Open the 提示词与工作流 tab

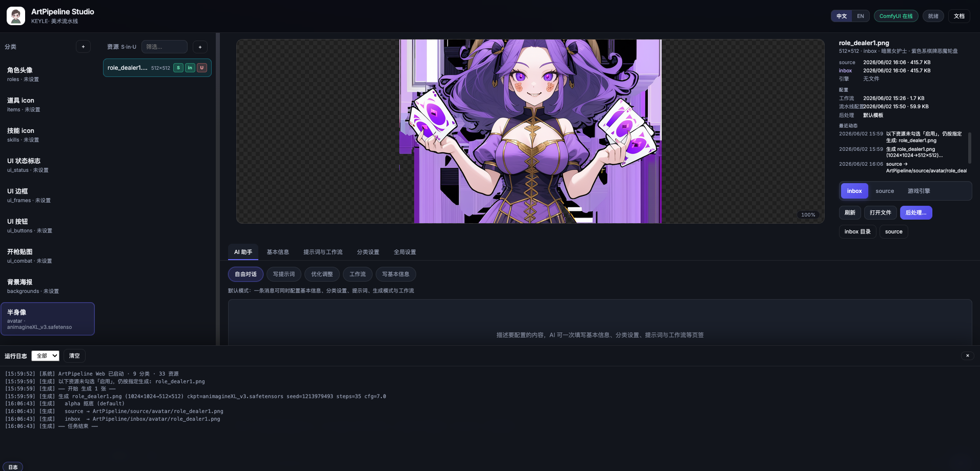(323, 252)
